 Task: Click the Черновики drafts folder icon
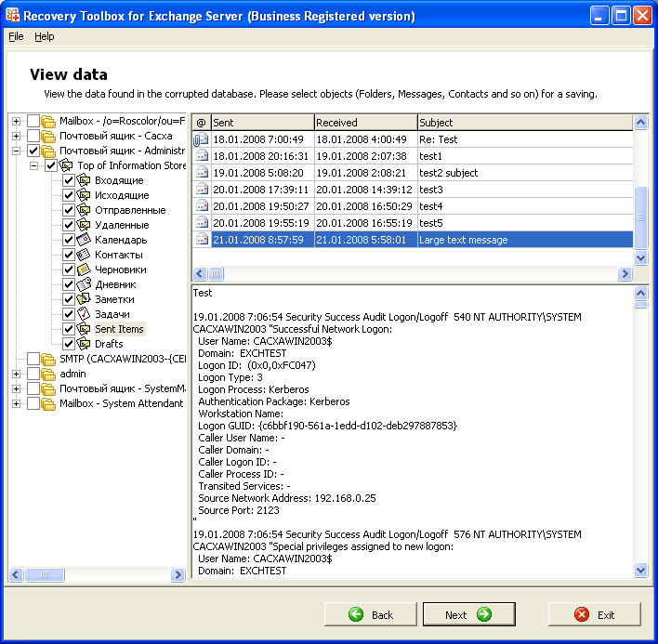coord(84,269)
